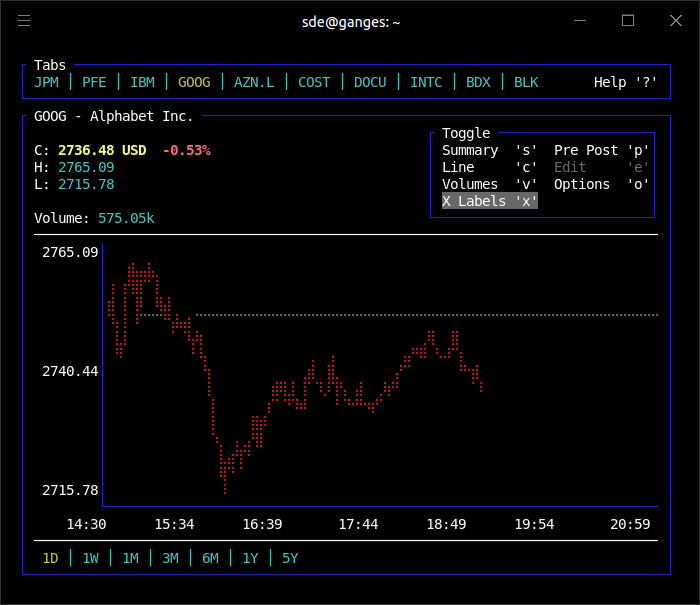Switch chart to 1M time frame
Image resolution: width=700 pixels, height=605 pixels.
click(x=130, y=559)
